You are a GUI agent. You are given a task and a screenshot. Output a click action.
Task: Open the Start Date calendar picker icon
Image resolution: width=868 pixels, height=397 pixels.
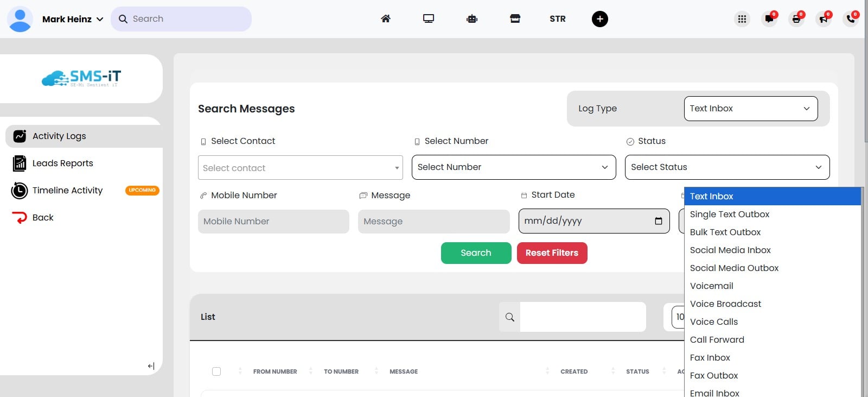click(659, 221)
